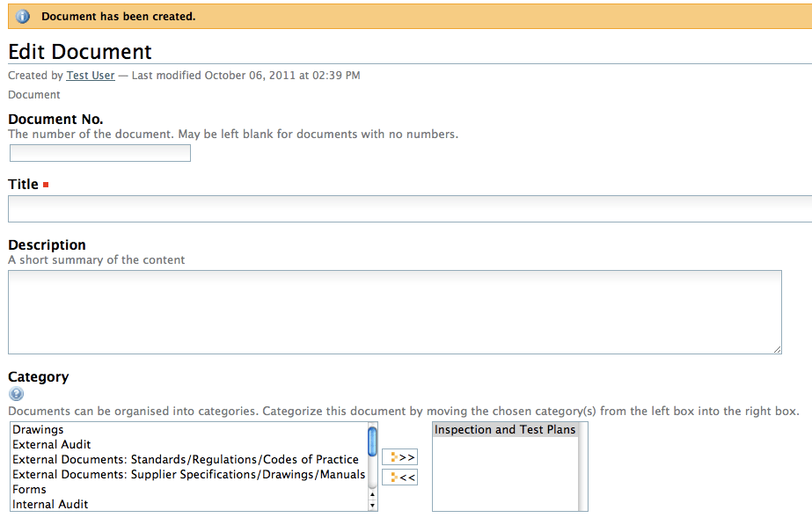Focus the Document No. input field
This screenshot has height=525, width=812.
point(100,153)
